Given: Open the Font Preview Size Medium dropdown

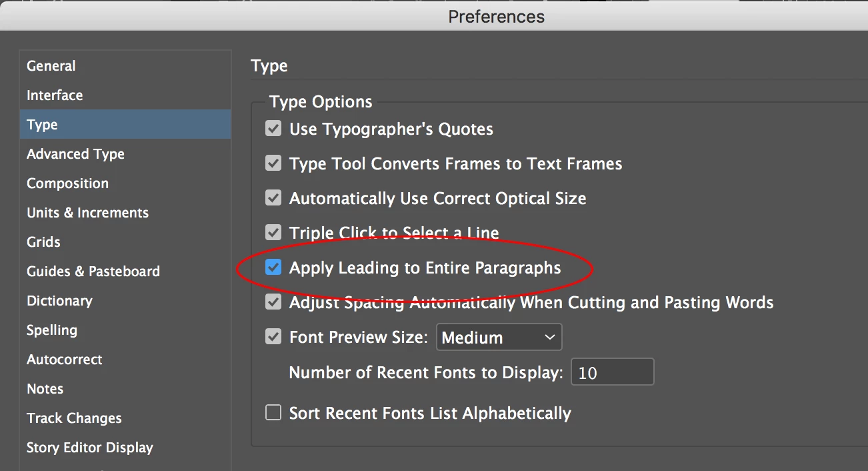Looking at the screenshot, I should point(499,338).
